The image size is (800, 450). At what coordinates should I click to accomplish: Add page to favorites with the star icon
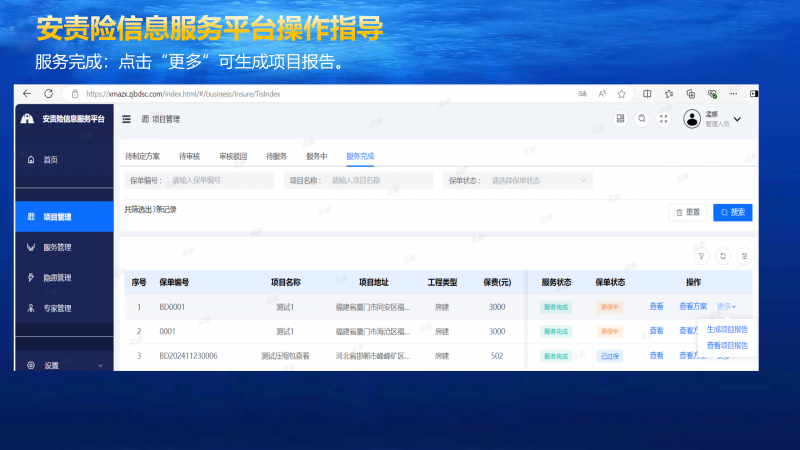click(x=621, y=94)
